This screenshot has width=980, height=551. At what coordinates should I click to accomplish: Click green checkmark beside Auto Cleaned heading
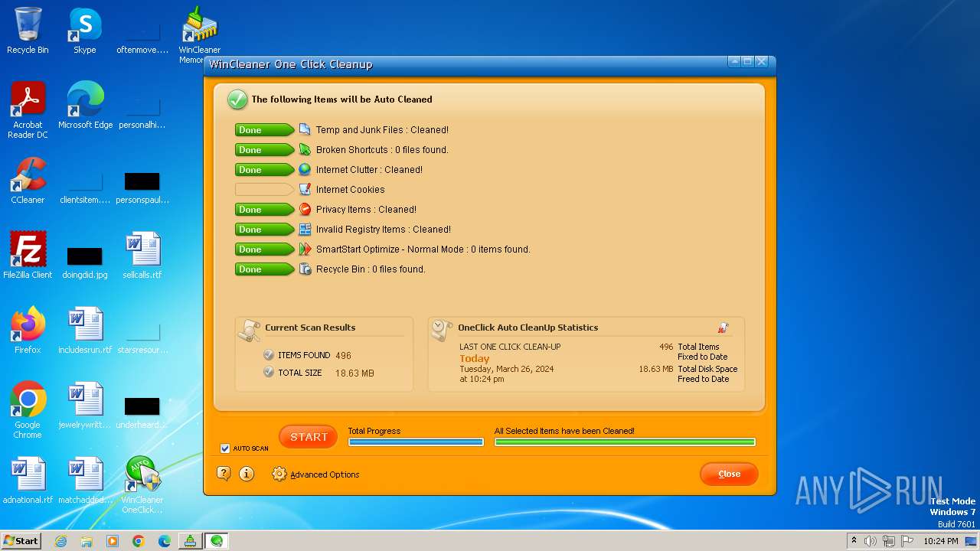237,99
